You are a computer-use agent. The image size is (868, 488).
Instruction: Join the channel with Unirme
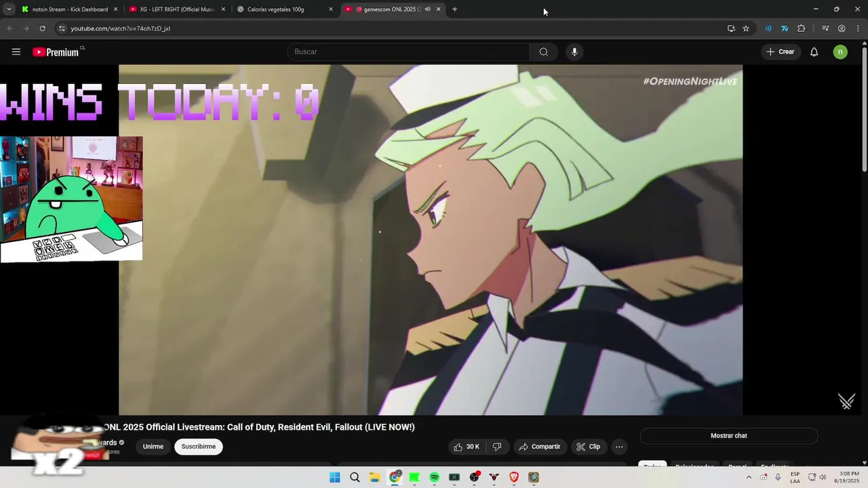153,447
